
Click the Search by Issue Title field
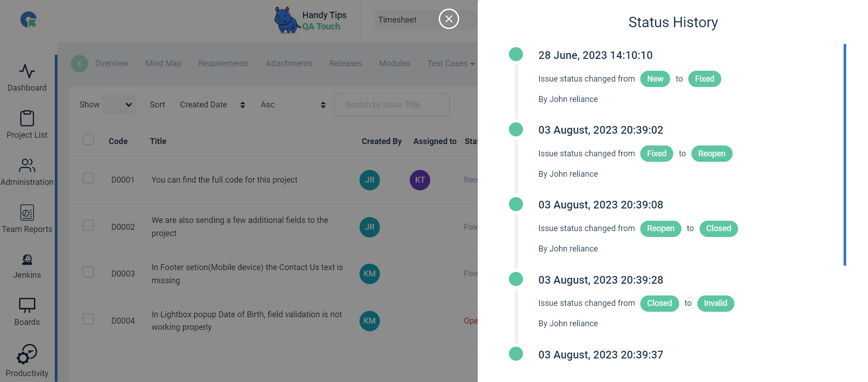pos(392,105)
